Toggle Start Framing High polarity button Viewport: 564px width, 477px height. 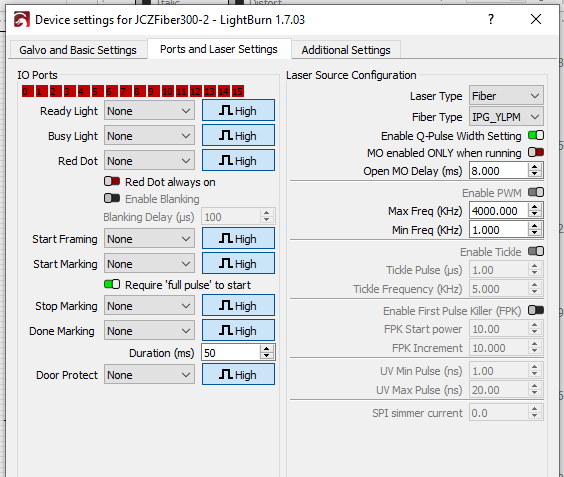pos(238,238)
